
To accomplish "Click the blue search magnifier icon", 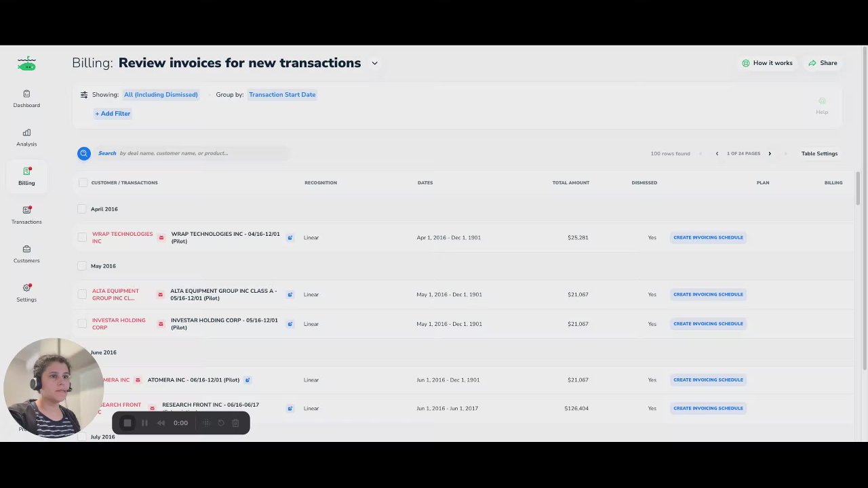I will click(83, 153).
